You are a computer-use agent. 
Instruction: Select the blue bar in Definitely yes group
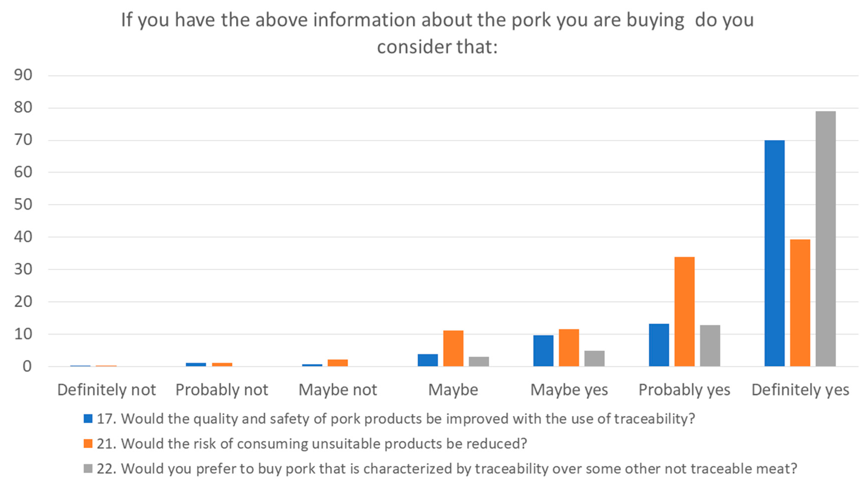point(774,253)
